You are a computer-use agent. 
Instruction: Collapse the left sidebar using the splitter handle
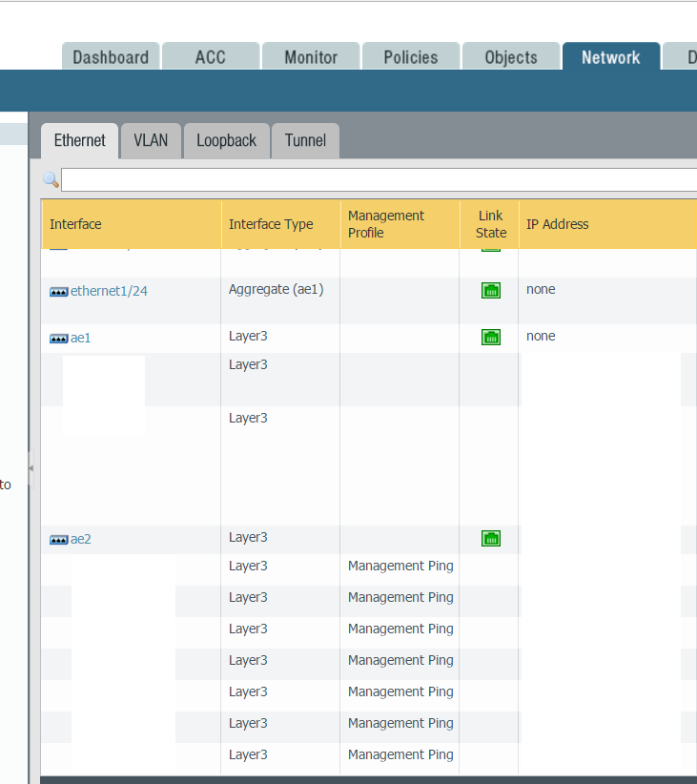[x=31, y=468]
